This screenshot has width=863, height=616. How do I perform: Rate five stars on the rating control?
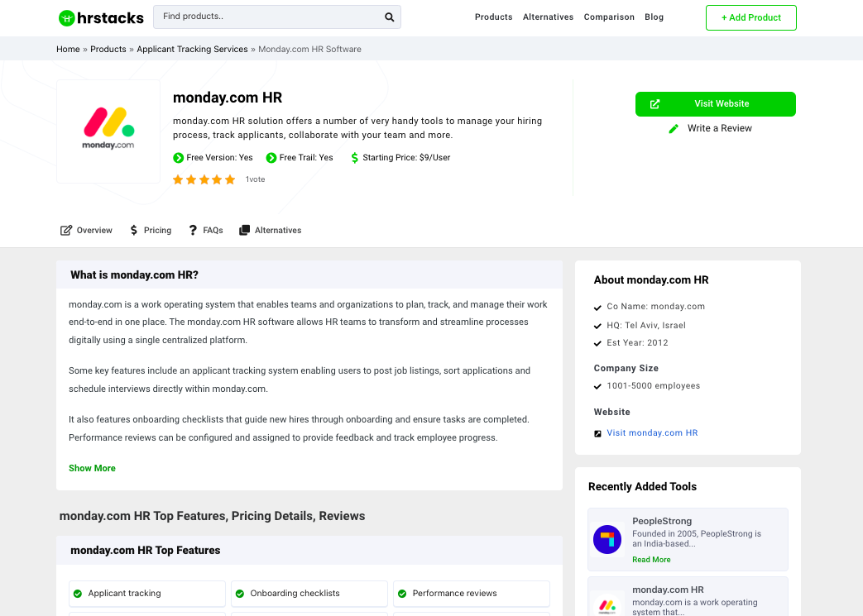(x=230, y=179)
